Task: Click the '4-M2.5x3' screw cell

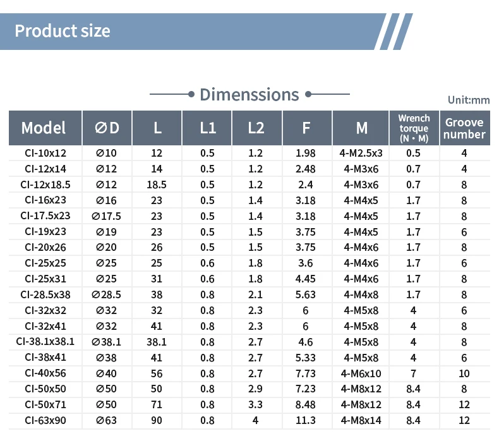Action: tap(361, 153)
